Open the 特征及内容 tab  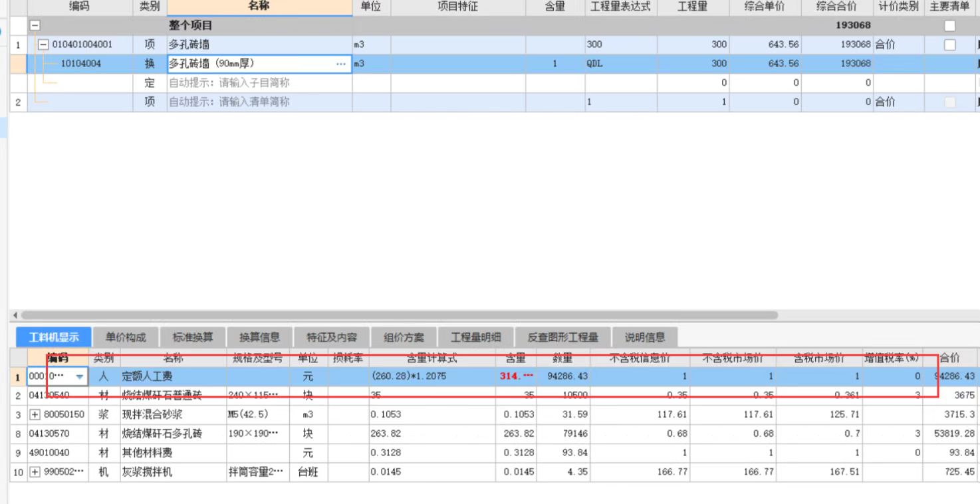pyautogui.click(x=332, y=337)
